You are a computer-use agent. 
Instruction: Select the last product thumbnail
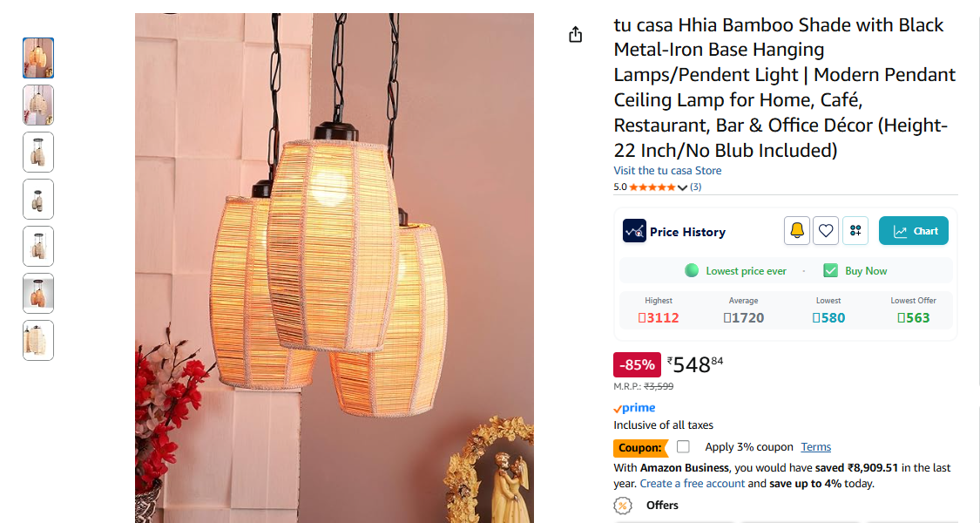(38, 340)
